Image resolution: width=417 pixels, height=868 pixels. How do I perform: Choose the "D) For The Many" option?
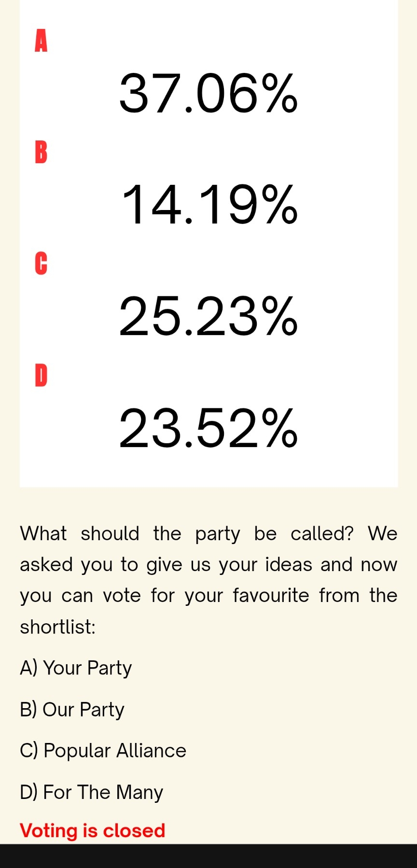tap(91, 792)
